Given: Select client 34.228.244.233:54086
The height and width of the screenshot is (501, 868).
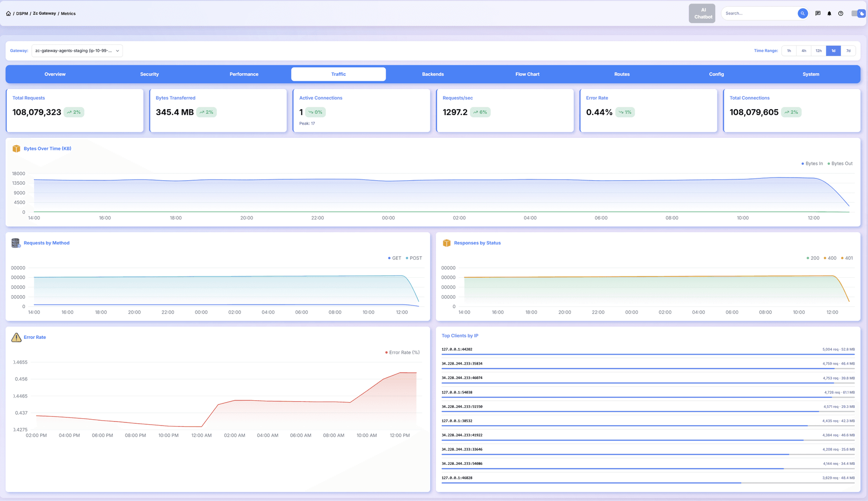Looking at the screenshot, I should pyautogui.click(x=462, y=464).
